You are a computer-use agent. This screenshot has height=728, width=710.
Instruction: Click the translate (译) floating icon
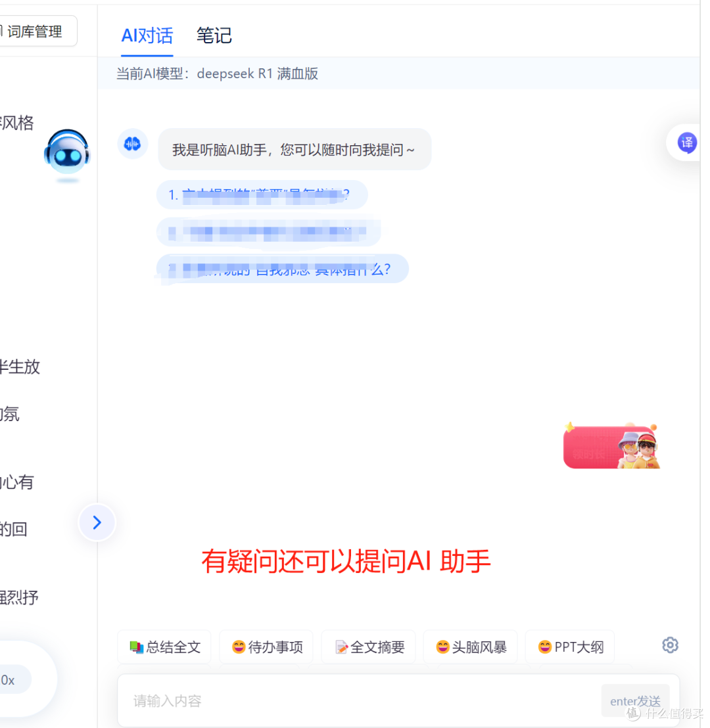(686, 143)
